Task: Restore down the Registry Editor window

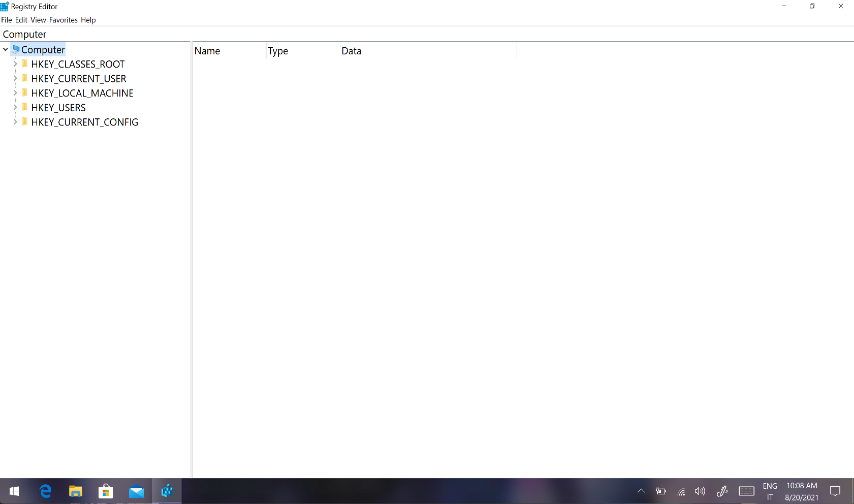Action: tap(812, 6)
